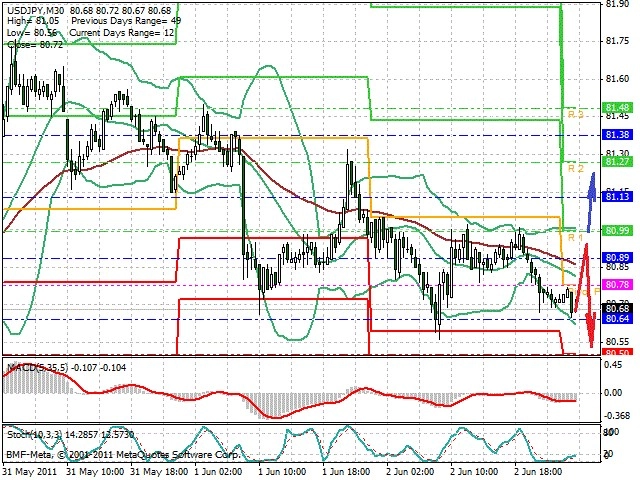Click the black 80.68 current price label
The height and width of the screenshot is (480, 640).
(x=617, y=308)
